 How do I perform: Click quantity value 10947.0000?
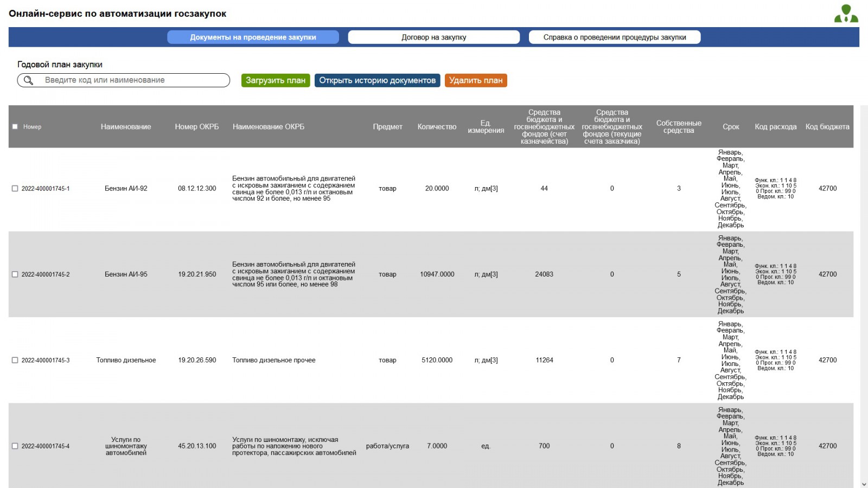[x=437, y=274]
